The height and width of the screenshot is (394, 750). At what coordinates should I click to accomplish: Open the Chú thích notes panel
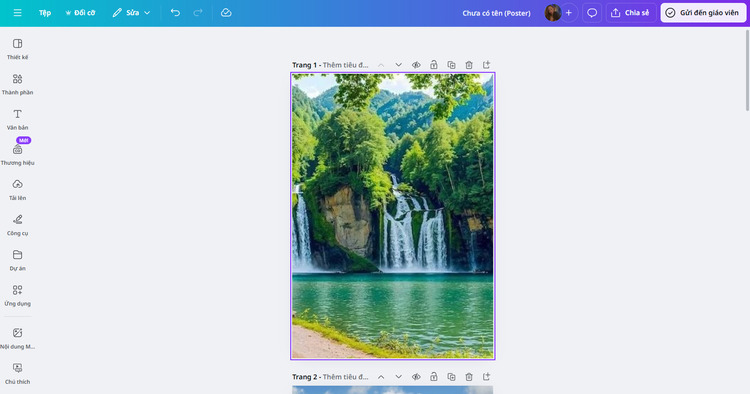[18, 374]
